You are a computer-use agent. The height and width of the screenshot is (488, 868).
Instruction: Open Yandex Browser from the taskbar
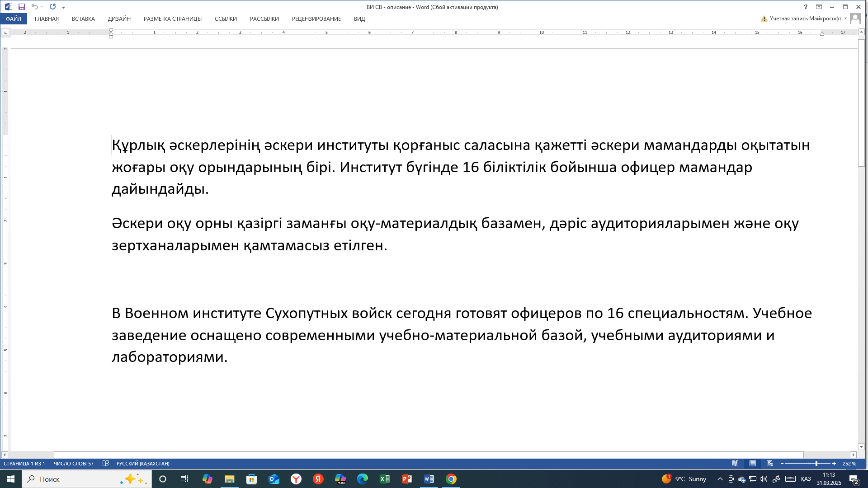click(x=296, y=479)
